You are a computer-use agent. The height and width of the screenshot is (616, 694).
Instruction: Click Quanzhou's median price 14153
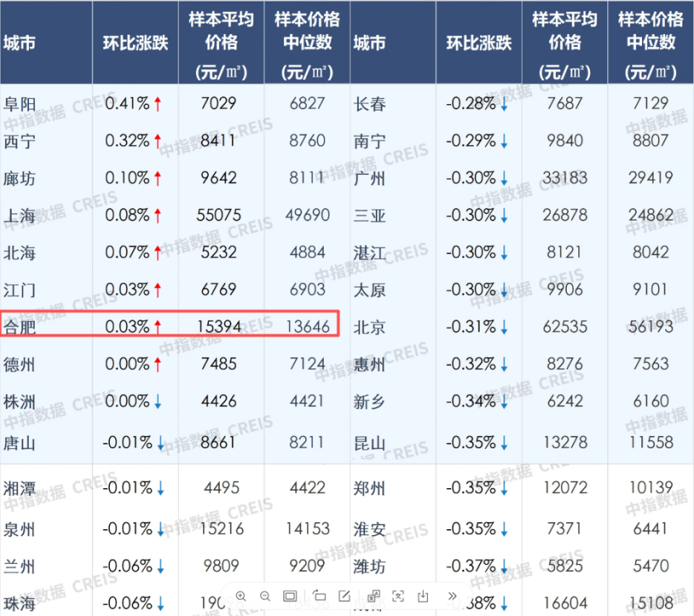[308, 529]
